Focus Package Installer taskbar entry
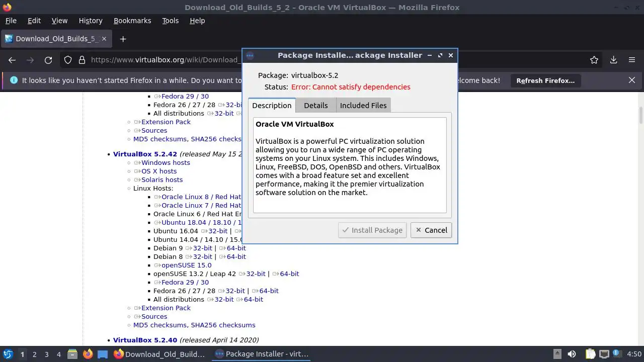 point(262,354)
